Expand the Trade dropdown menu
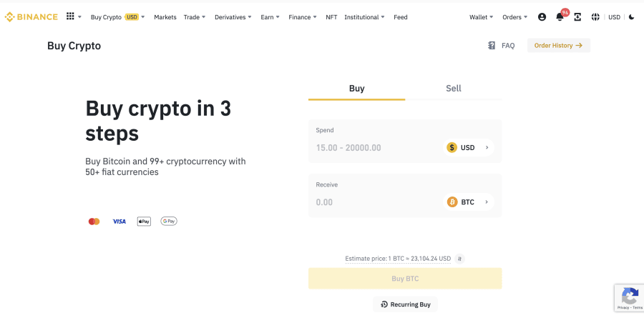The width and height of the screenshot is (644, 318). (x=195, y=17)
